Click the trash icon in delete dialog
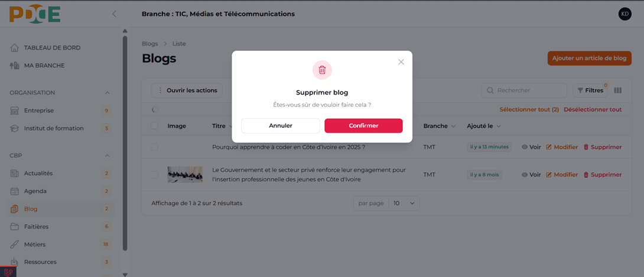Screen dimensions: 644x277 point(322,70)
